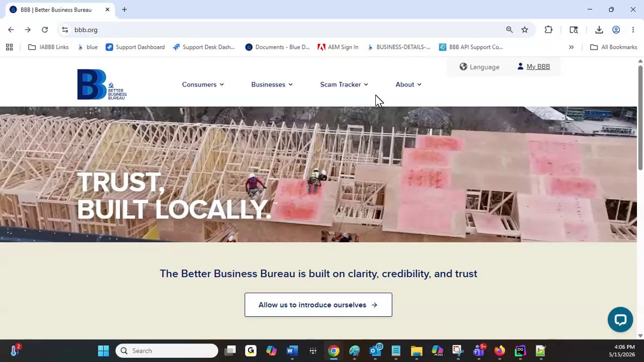Viewport: 644px width, 362px height.
Task: Open the live chat bubble icon
Action: point(620,320)
